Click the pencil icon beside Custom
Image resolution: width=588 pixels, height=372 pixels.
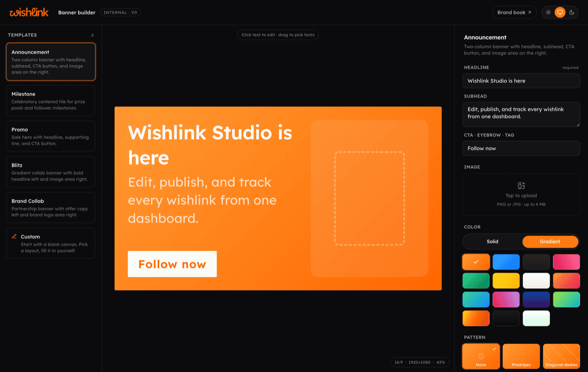click(x=15, y=236)
